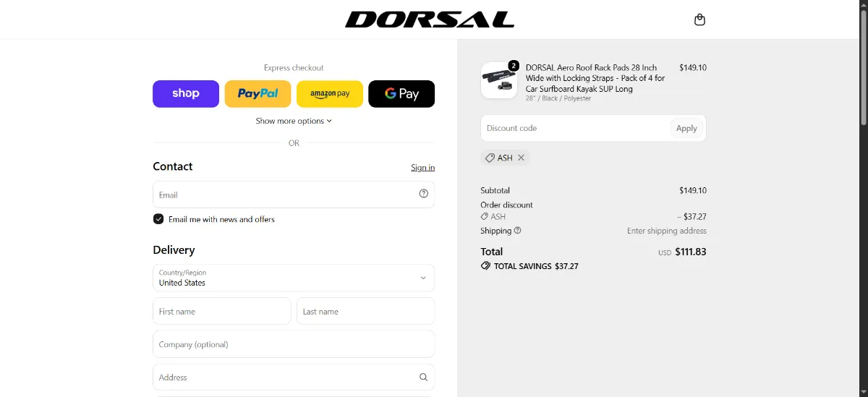This screenshot has width=868, height=397.
Task: Click the DORSAL logo in header
Action: (x=430, y=20)
